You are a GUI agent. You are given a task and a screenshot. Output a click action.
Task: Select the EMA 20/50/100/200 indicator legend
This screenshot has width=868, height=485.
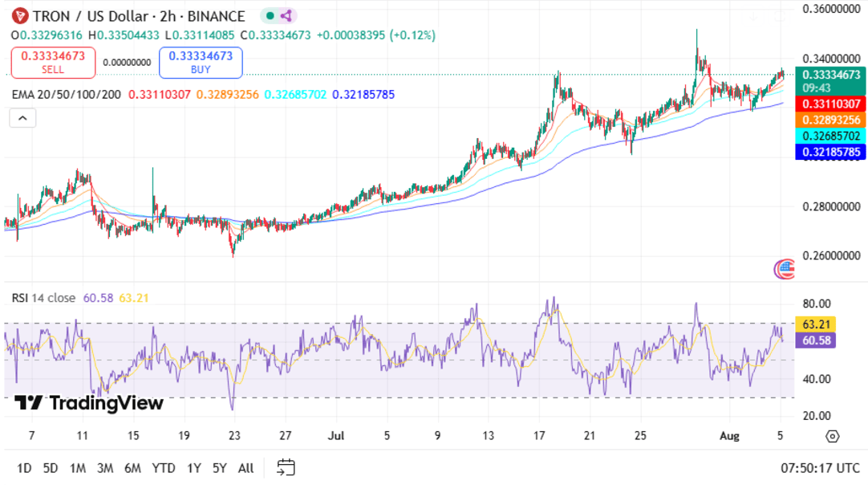(x=67, y=95)
